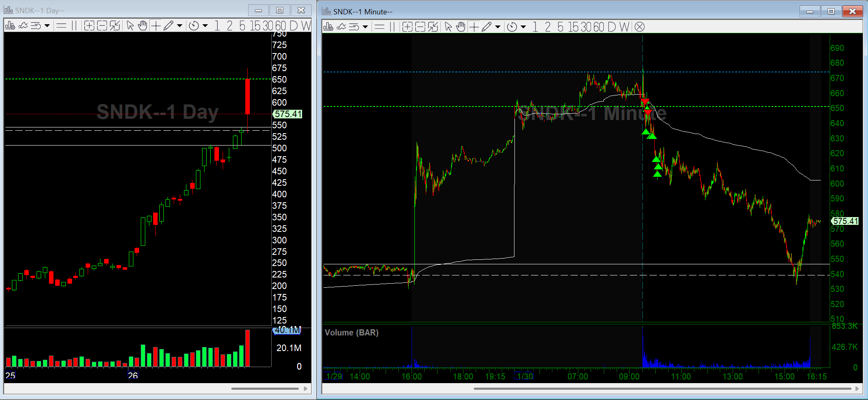Select the pencil drawing tool in 1 Minute chart
Viewport: 868px width, 400px height.
pyautogui.click(x=486, y=27)
